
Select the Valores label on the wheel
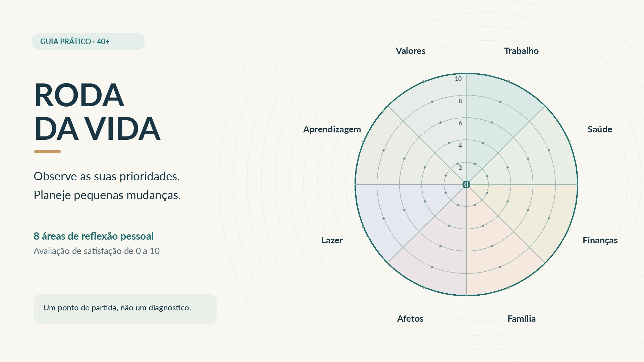click(411, 51)
